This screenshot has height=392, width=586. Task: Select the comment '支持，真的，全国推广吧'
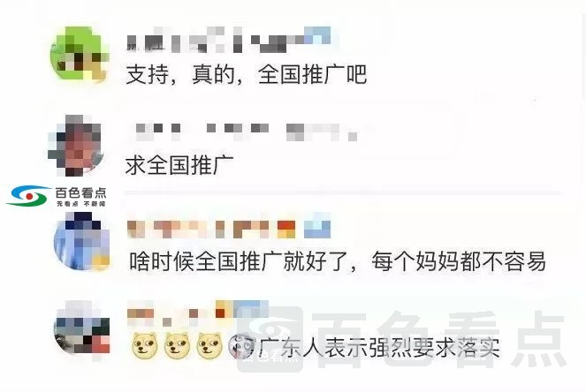[246, 75]
